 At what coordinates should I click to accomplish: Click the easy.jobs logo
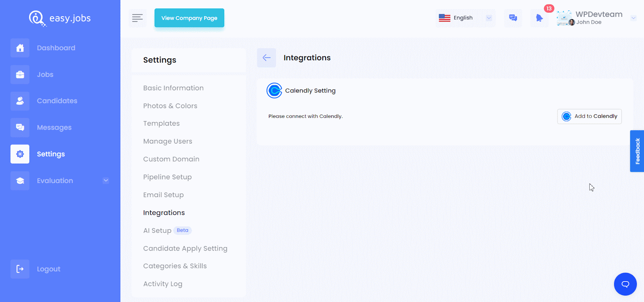pyautogui.click(x=60, y=18)
